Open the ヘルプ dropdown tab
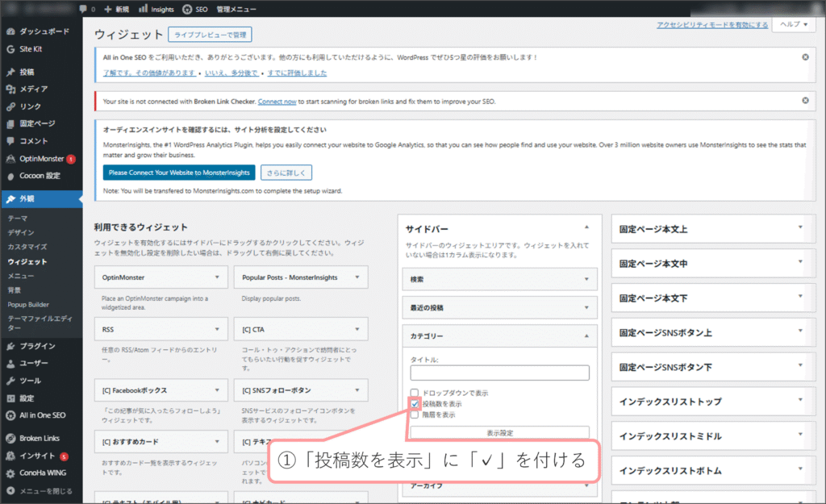This screenshot has height=504, width=826. click(793, 25)
